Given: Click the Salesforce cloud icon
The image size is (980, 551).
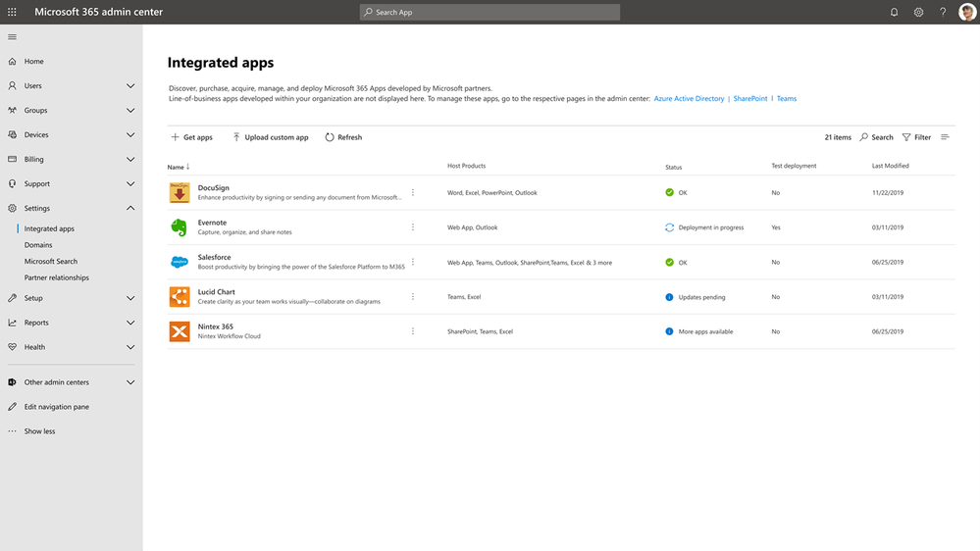Looking at the screenshot, I should pyautogui.click(x=180, y=263).
